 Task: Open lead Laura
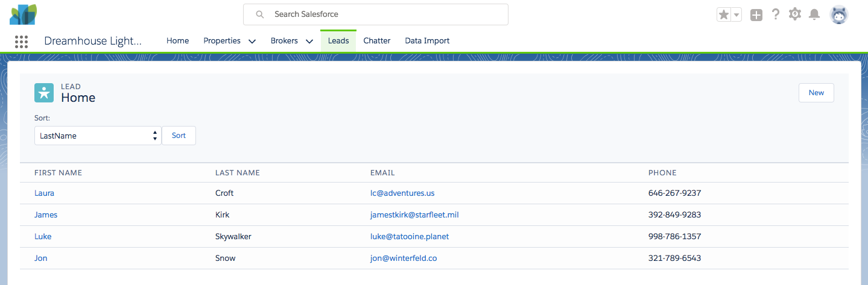point(44,193)
